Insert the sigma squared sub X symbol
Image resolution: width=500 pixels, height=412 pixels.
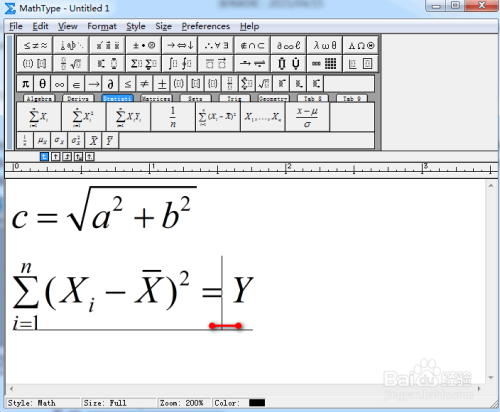point(76,140)
